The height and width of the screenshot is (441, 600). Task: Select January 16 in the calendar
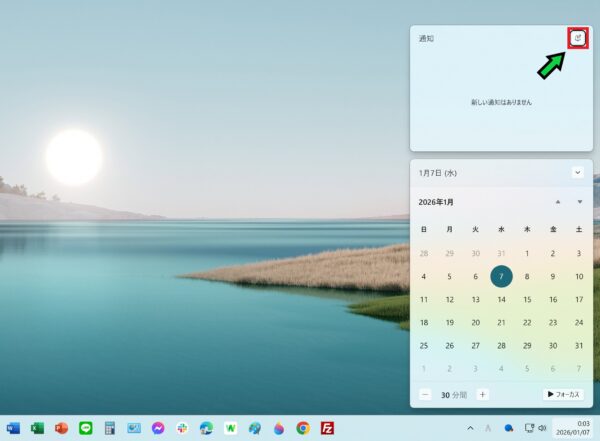click(x=553, y=299)
